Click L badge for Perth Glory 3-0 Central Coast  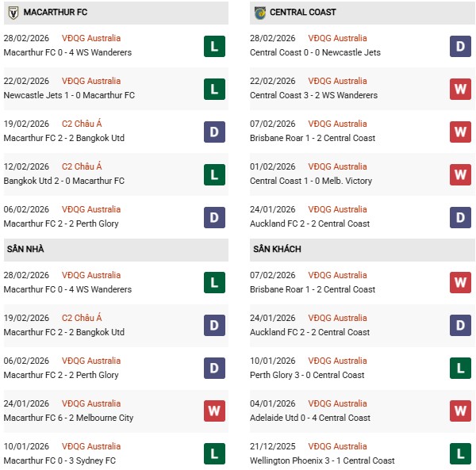pyautogui.click(x=460, y=369)
